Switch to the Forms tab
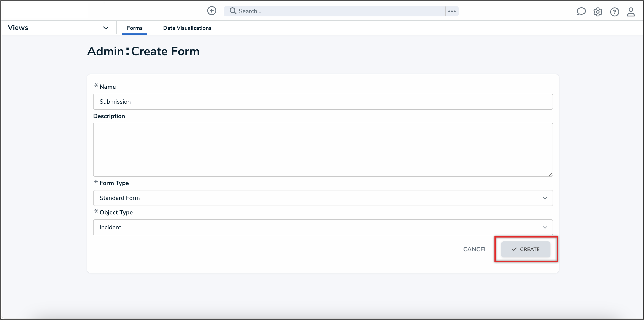This screenshot has height=320, width=644. click(x=134, y=28)
